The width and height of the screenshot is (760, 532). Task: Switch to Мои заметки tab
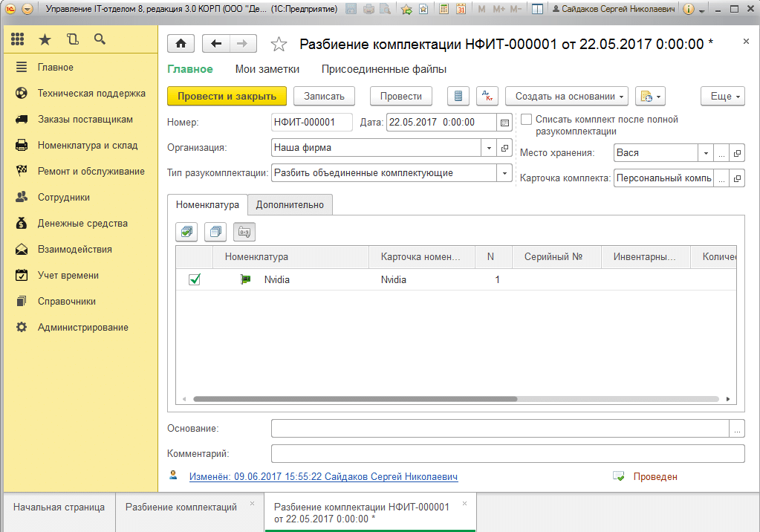[267, 69]
